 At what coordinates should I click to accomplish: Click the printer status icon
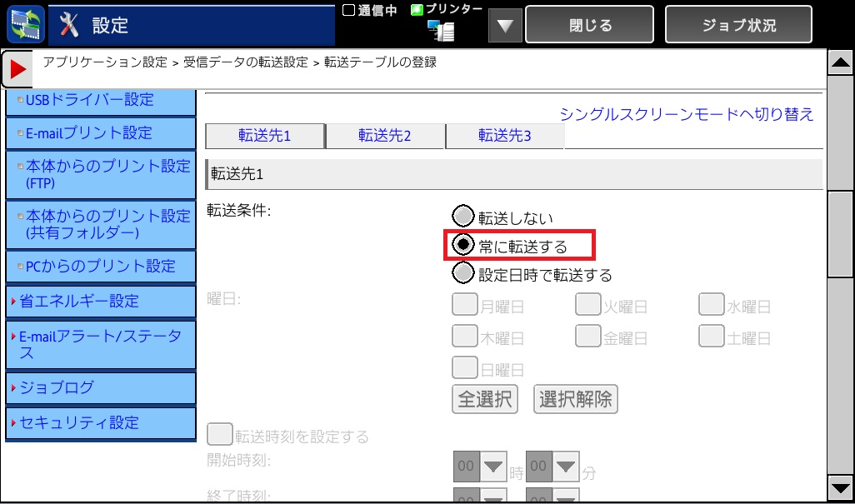440,31
